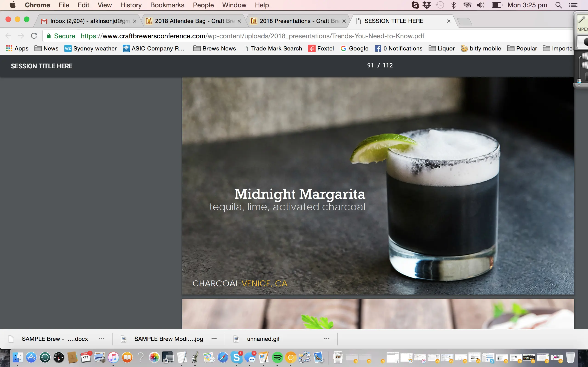
Task: Open the Skype icon in menu bar
Action: 415,5
